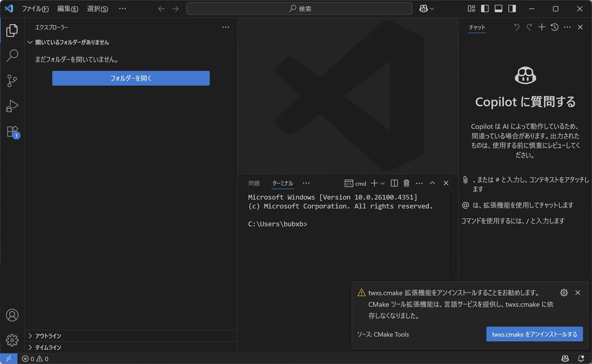The height and width of the screenshot is (364, 592).
Task: Open errors and warnings count in status bar
Action: coord(35,358)
